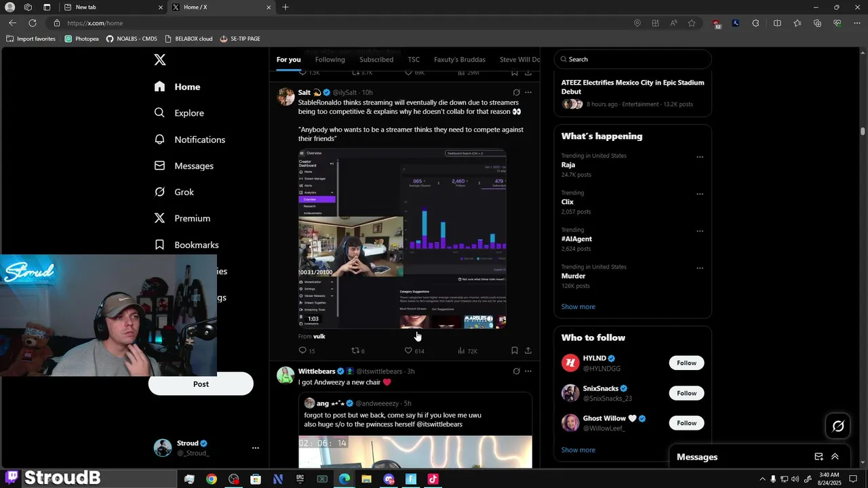Open floating Grok button at bottom right
The height and width of the screenshot is (488, 868).
pyautogui.click(x=838, y=426)
